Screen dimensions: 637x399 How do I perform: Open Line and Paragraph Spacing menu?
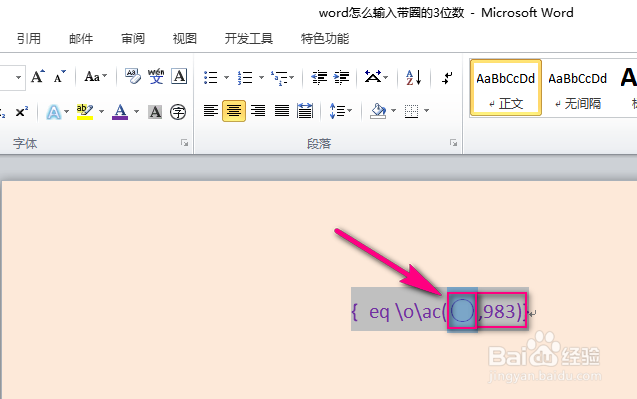coord(340,111)
